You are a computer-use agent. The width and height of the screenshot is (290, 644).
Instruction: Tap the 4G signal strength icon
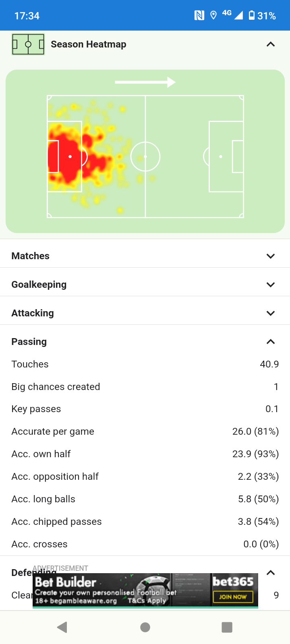pyautogui.click(x=233, y=15)
